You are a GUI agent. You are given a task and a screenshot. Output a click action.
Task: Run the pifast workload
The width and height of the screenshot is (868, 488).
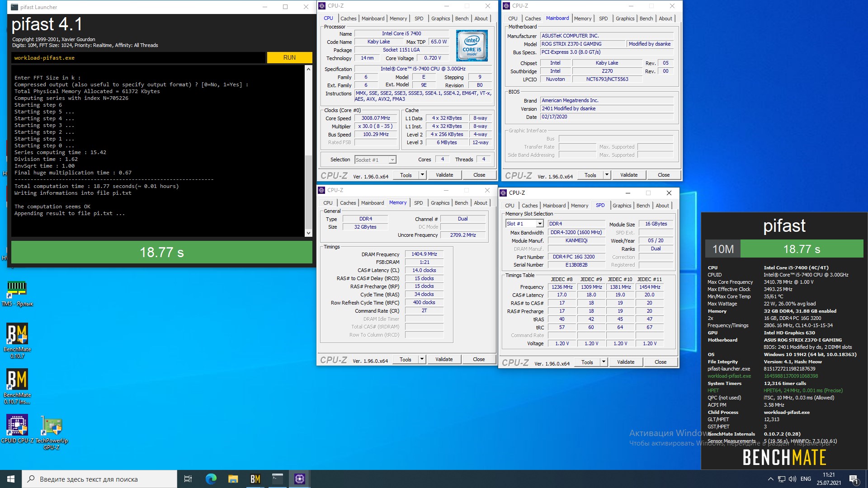[x=289, y=58]
